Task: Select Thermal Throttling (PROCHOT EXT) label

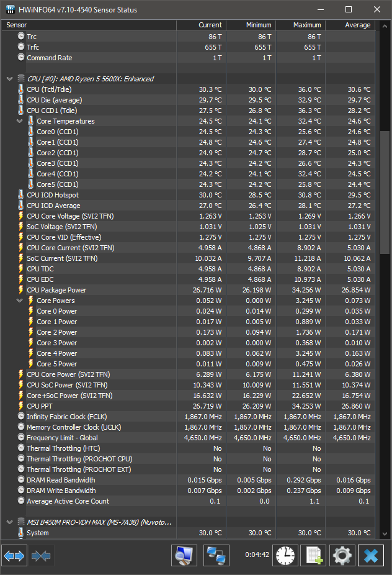Action: [79, 469]
